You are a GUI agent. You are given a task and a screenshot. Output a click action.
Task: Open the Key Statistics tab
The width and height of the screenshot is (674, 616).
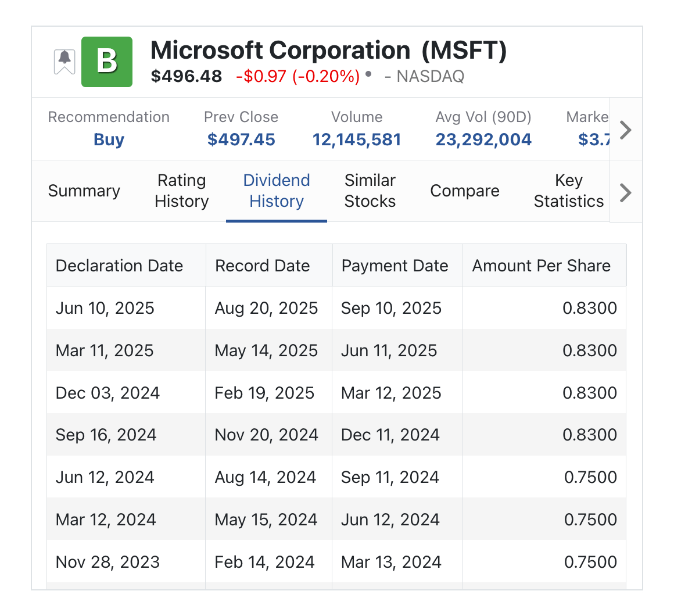(x=569, y=191)
